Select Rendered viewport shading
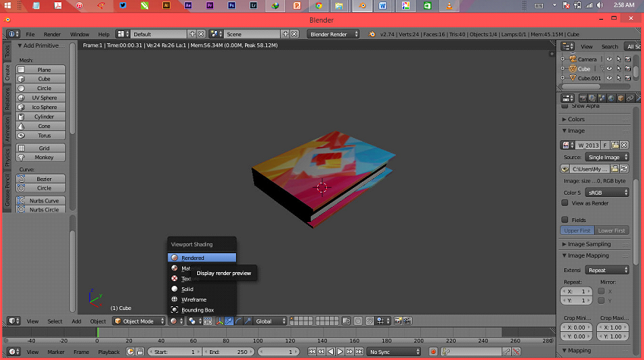 point(202,258)
